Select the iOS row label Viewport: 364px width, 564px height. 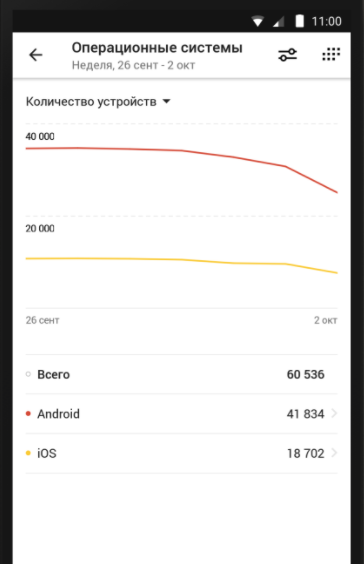[x=47, y=453]
